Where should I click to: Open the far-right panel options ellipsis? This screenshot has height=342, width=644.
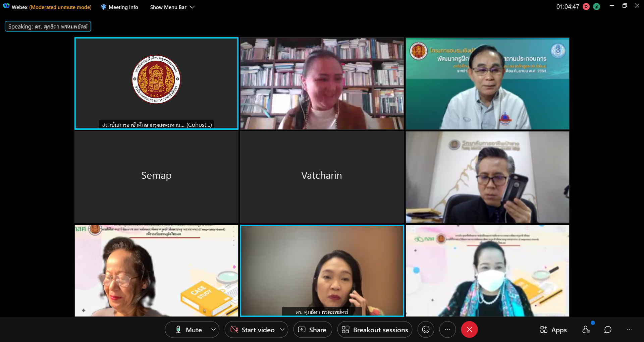630,330
